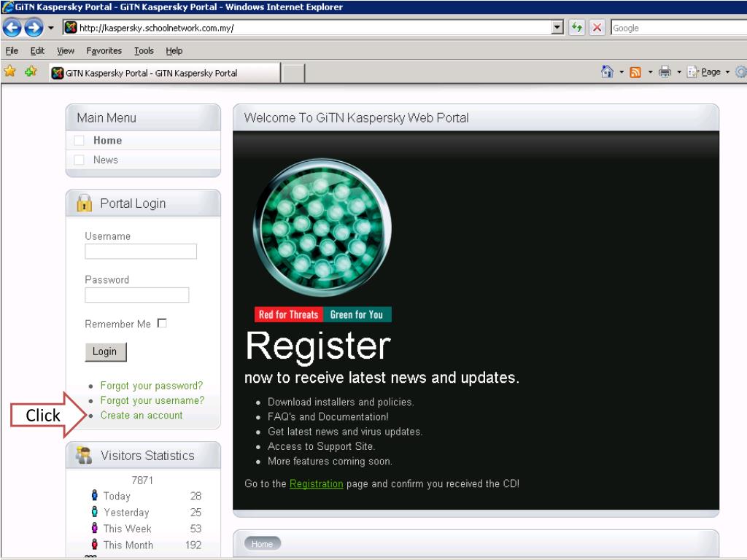Click the Password input field

click(136, 295)
